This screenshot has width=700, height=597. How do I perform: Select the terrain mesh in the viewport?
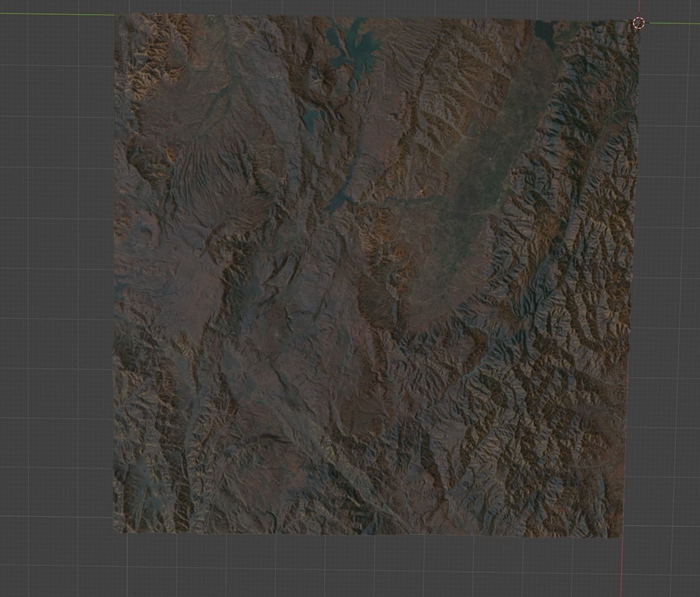pyautogui.click(x=375, y=275)
